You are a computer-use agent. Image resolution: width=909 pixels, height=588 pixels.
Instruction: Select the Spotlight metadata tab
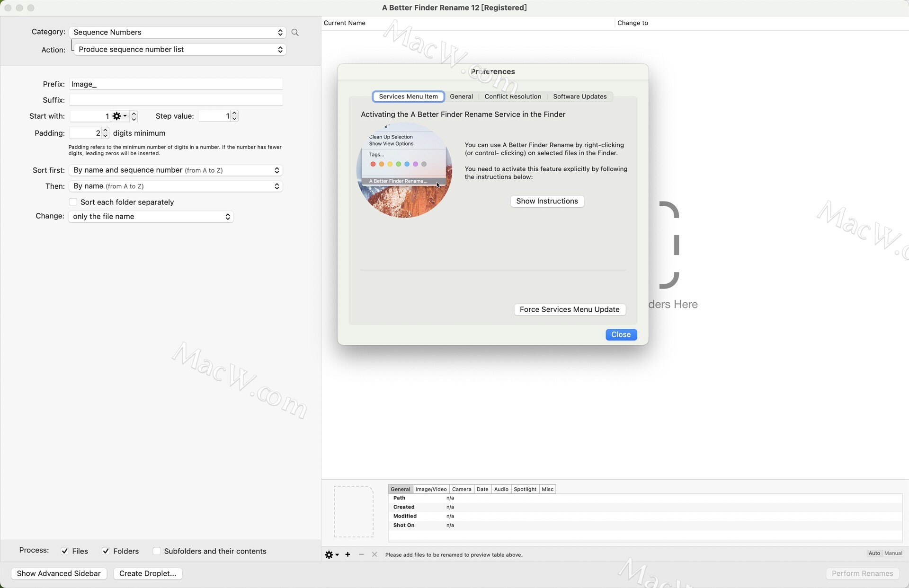click(x=525, y=489)
